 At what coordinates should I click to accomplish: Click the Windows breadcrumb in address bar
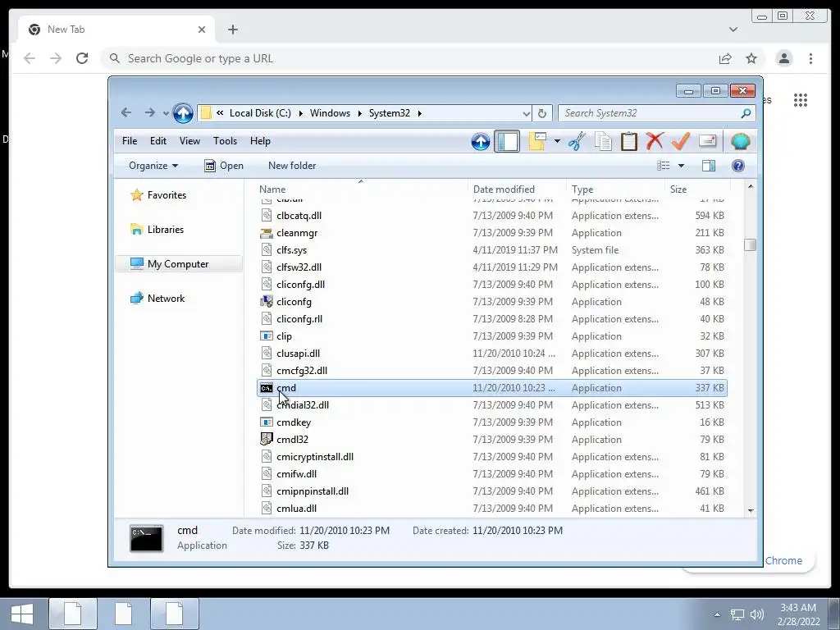[330, 113]
